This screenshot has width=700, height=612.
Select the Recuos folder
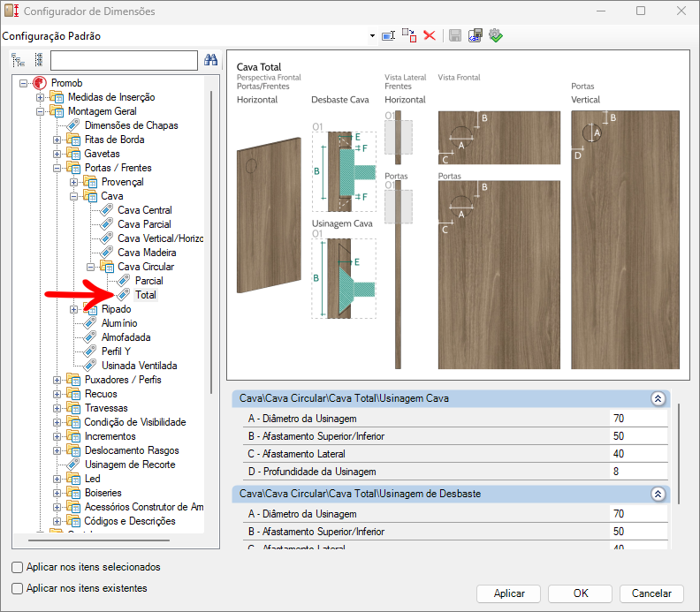coord(101,395)
